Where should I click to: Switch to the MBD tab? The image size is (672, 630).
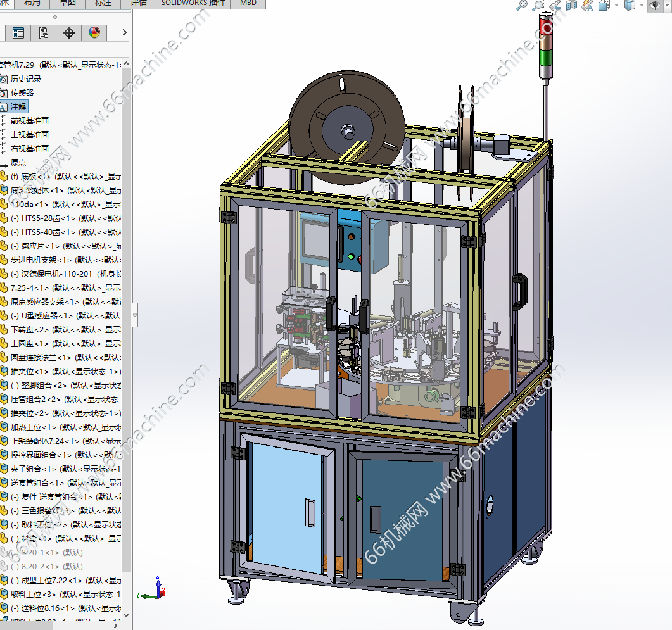coord(248,3)
